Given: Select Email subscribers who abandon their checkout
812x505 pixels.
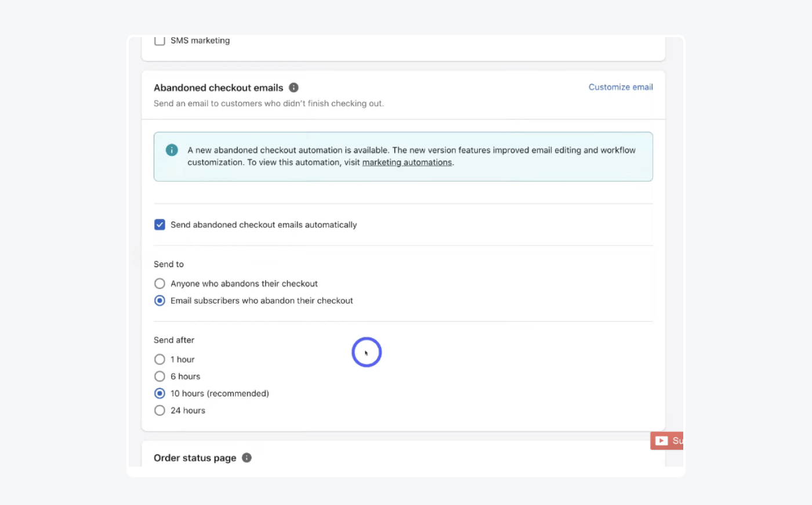Looking at the screenshot, I should point(159,301).
